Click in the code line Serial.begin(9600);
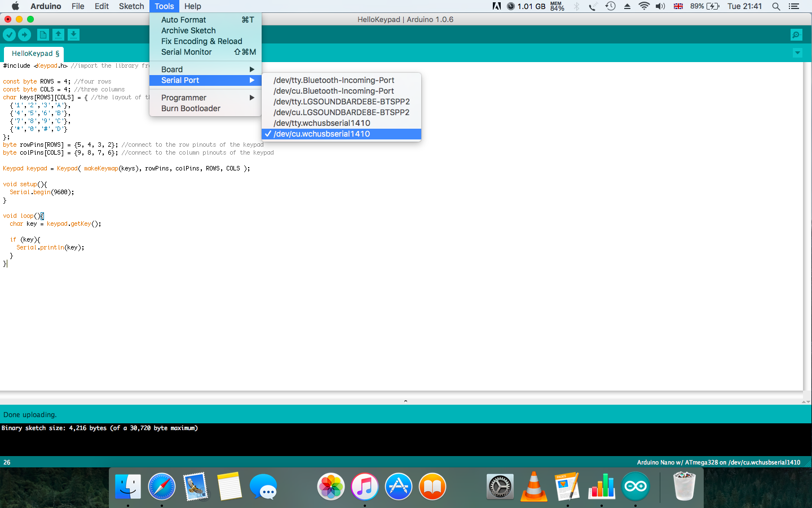The image size is (812, 508). tap(42, 192)
